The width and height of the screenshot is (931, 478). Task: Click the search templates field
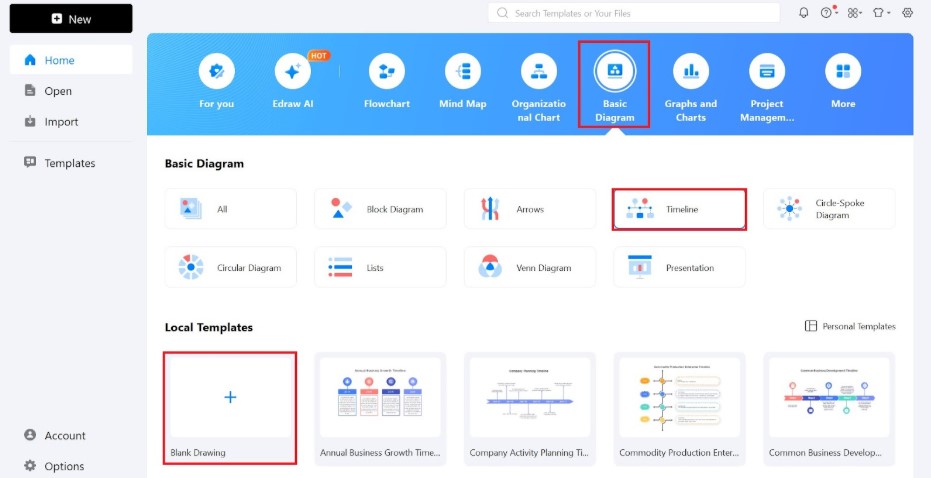pos(634,13)
